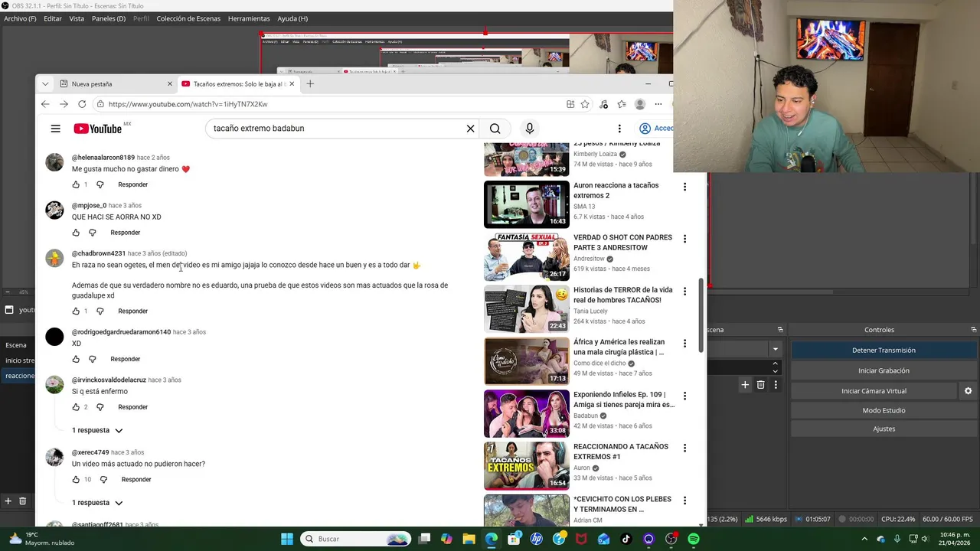The height and width of the screenshot is (551, 980).
Task: Close the Nueva pestaña tab
Action: (170, 83)
